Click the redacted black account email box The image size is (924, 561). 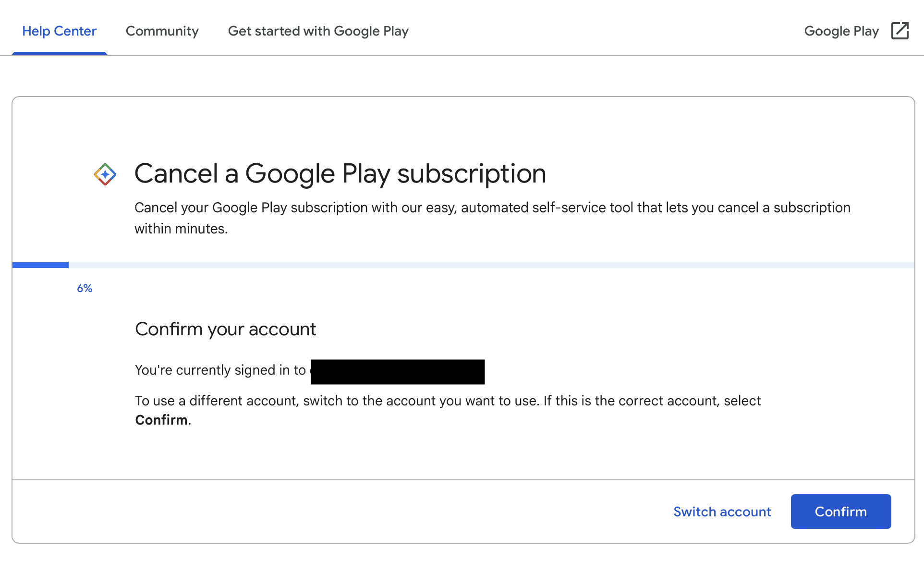pos(398,372)
